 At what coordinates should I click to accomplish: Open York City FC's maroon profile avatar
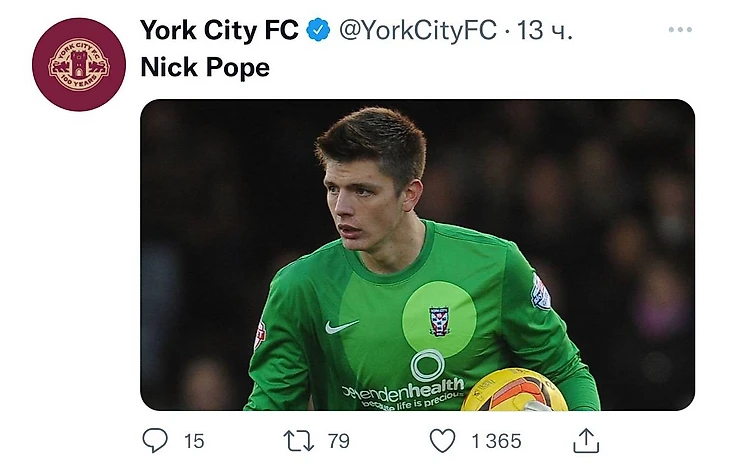click(x=78, y=64)
